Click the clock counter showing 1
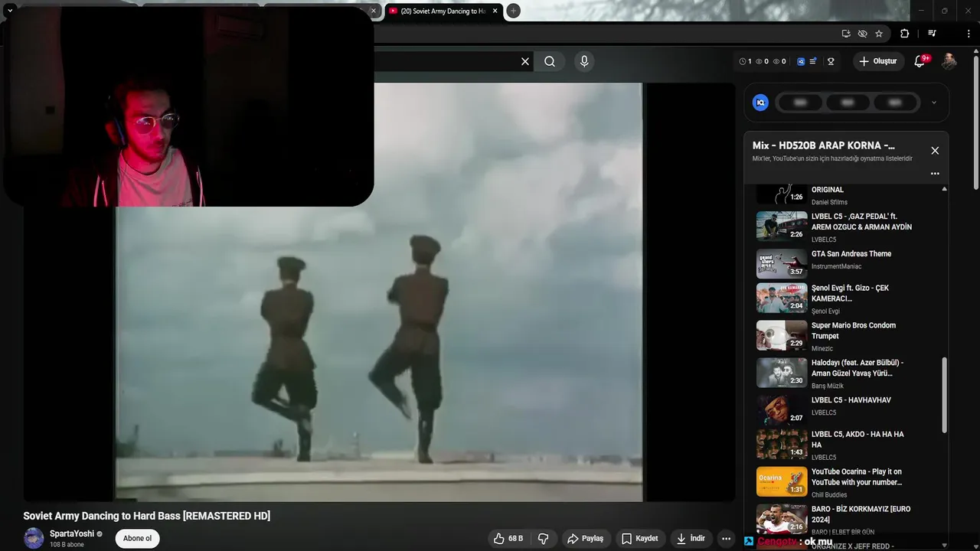 pyautogui.click(x=745, y=61)
